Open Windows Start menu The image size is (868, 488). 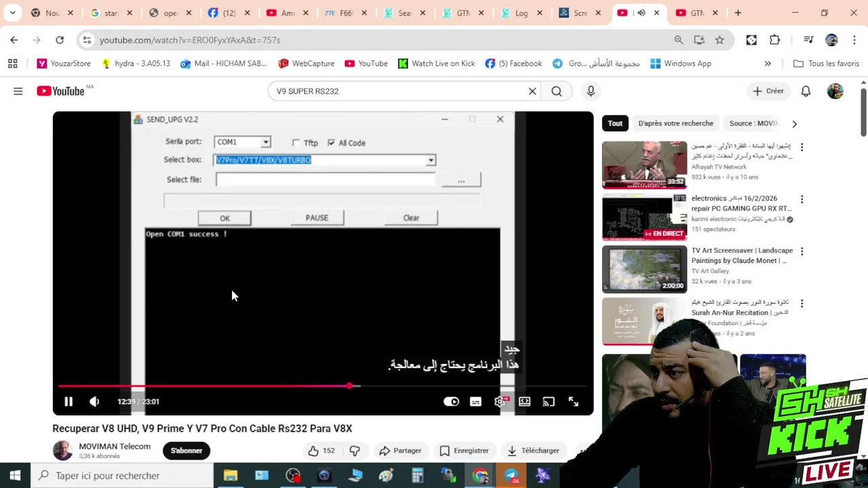[x=15, y=476]
